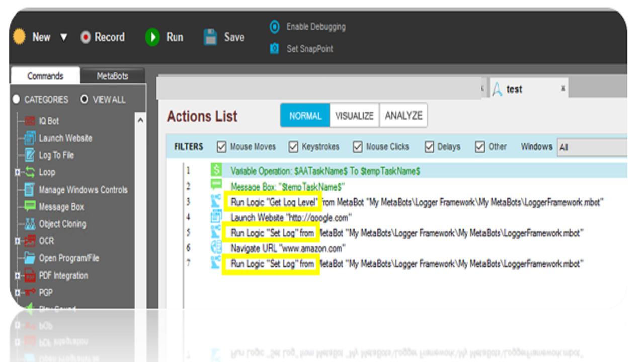The height and width of the screenshot is (362, 644).
Task: Switch to the Commands tab
Action: click(45, 76)
